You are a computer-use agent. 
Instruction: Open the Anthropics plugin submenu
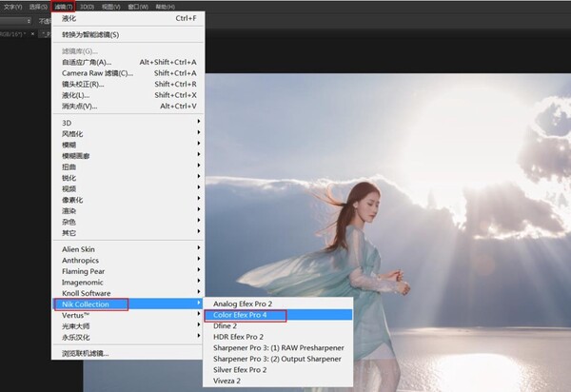pos(128,261)
